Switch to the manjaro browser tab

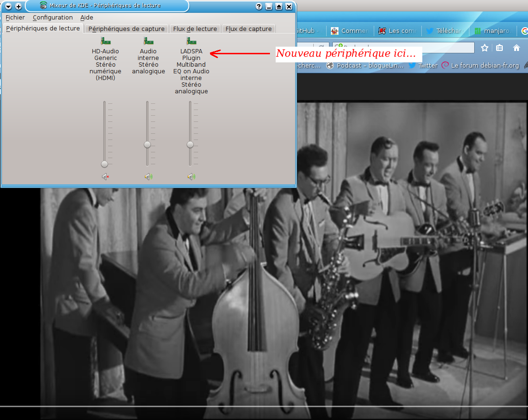point(493,30)
